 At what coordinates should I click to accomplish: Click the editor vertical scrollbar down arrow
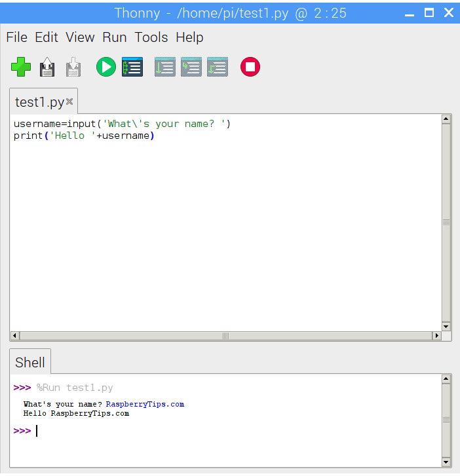pyautogui.click(x=446, y=326)
